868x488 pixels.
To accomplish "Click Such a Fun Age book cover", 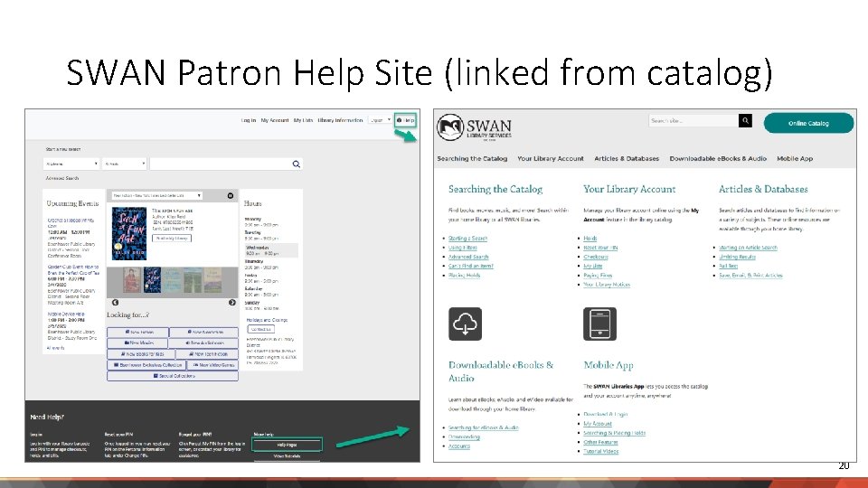I will point(129,233).
